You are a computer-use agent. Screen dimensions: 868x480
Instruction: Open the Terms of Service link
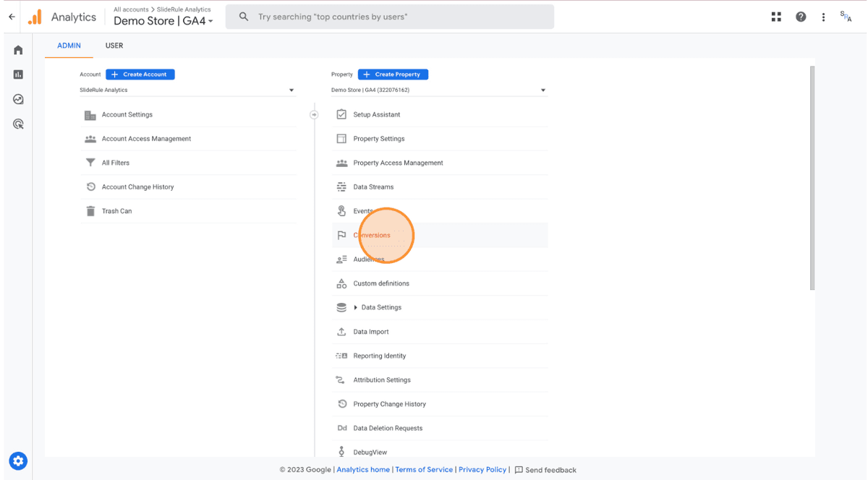424,470
